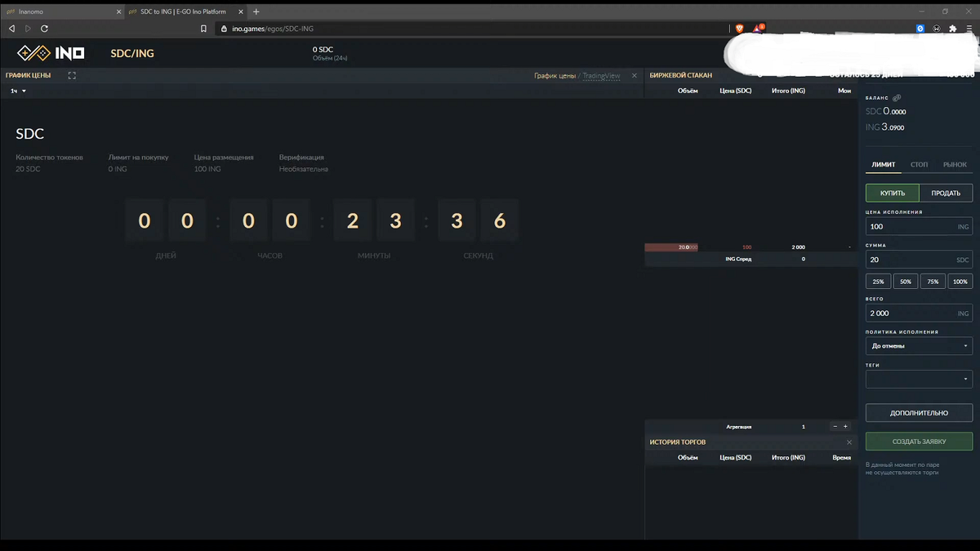Open the browser hamburger menu

[x=969, y=29]
